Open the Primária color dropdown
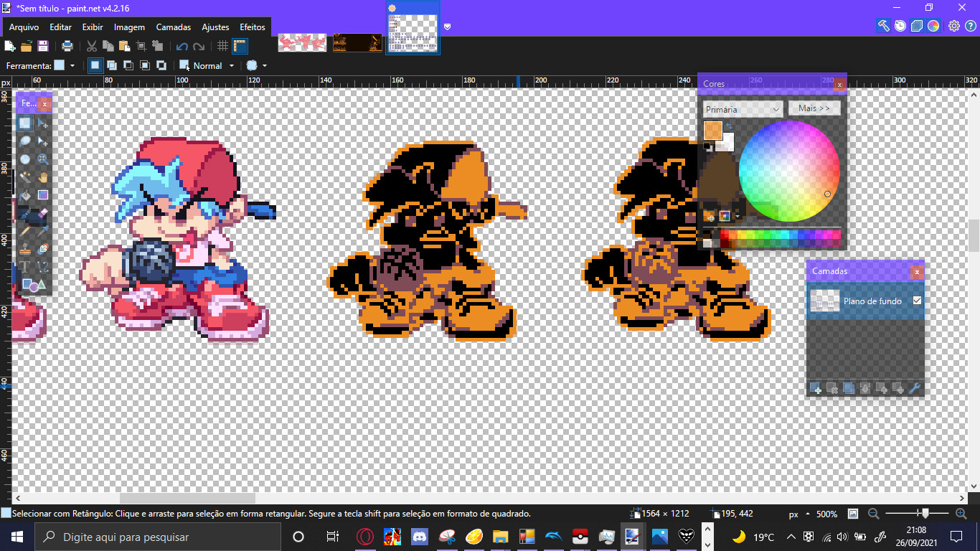 (743, 109)
